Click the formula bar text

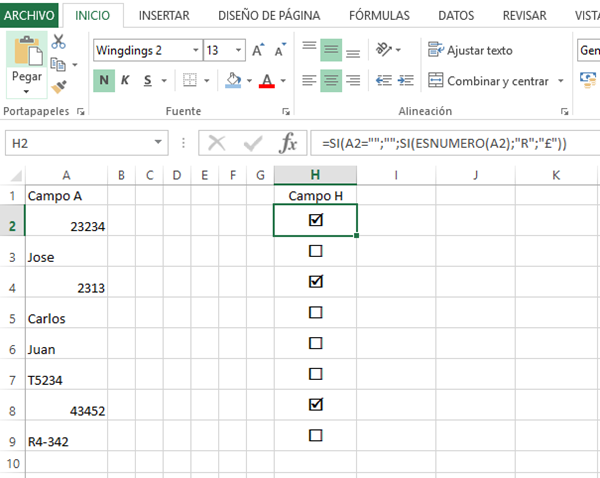click(x=444, y=144)
